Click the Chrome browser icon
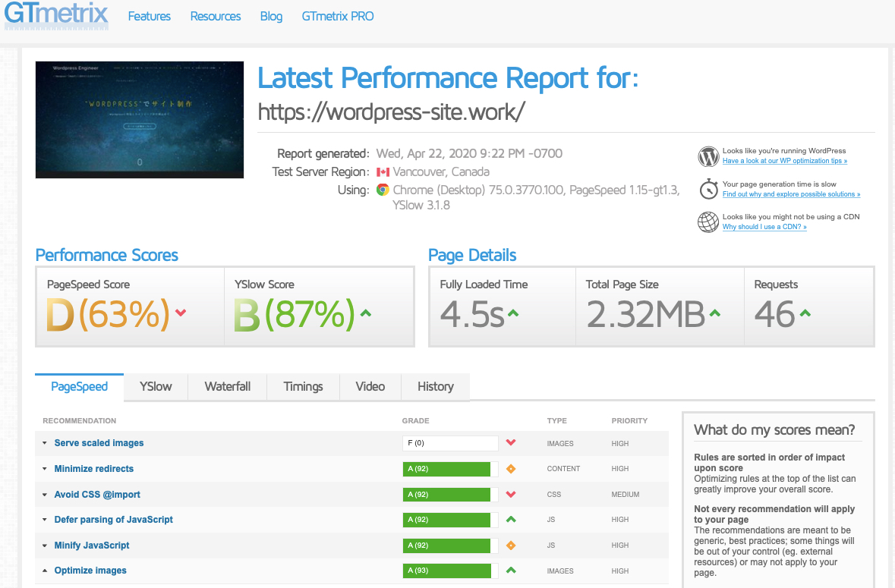 [383, 190]
